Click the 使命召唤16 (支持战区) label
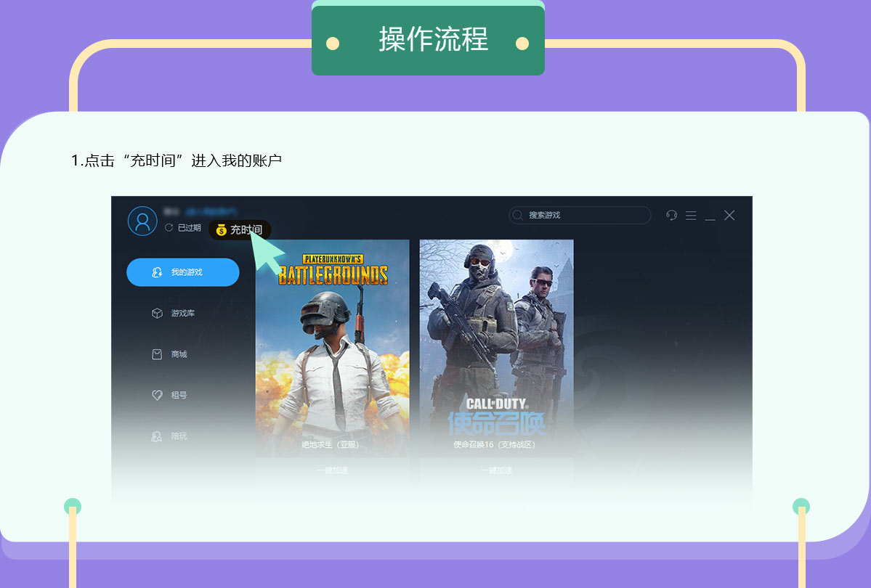Screen dimensions: 871x588 pyautogui.click(x=495, y=445)
